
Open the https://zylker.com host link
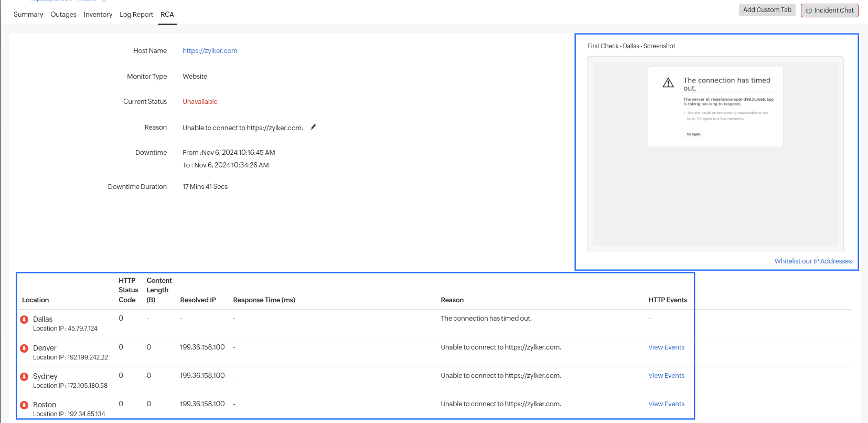tap(210, 50)
